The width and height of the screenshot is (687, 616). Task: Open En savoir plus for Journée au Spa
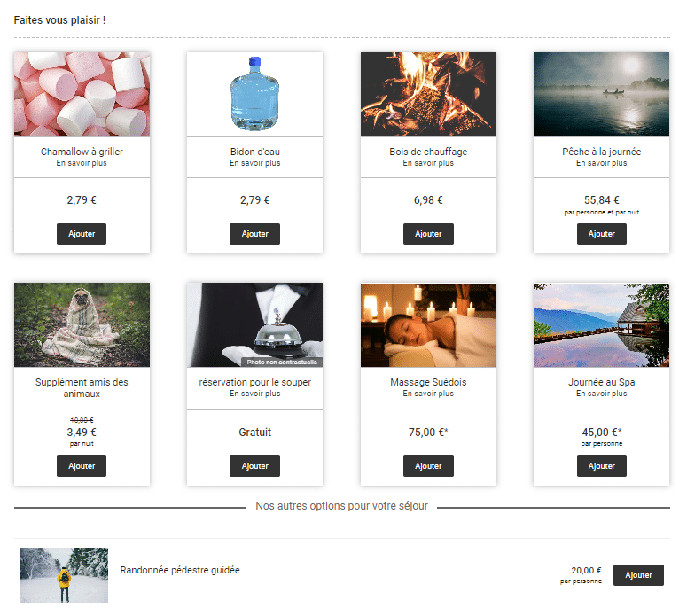coord(601,394)
